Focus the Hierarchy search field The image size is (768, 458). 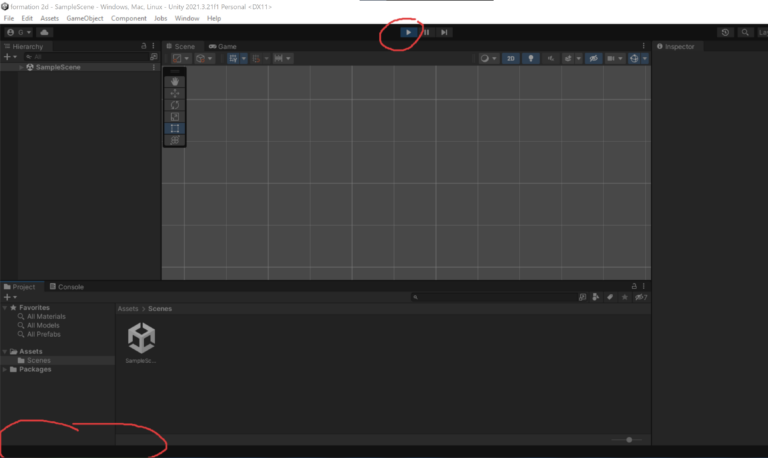click(86, 57)
